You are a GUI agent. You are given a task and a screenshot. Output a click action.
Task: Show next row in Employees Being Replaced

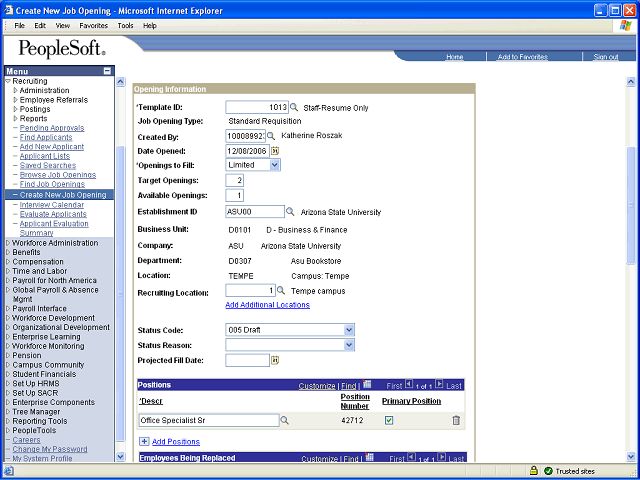point(442,457)
